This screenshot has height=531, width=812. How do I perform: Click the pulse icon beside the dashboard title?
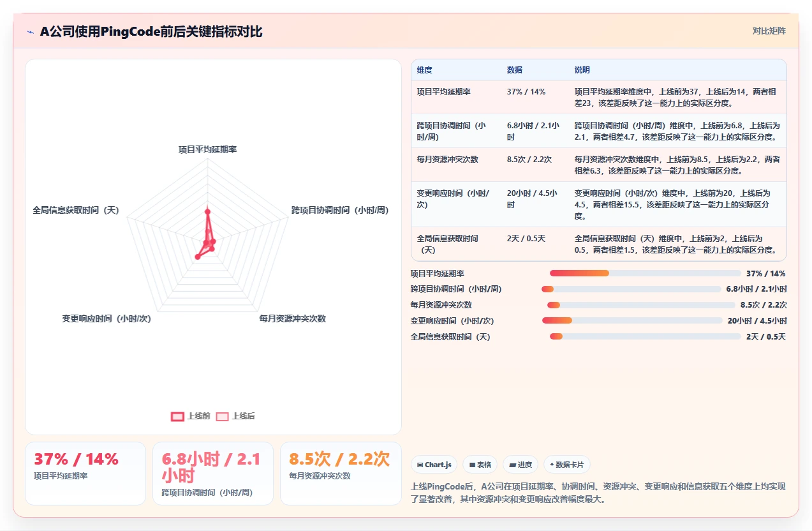tap(31, 31)
